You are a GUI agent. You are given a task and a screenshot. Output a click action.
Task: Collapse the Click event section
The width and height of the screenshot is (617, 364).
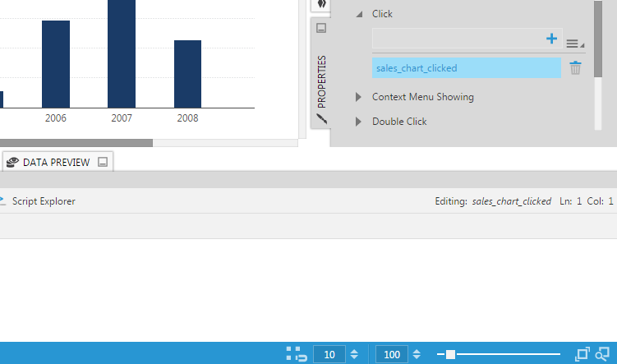point(358,14)
